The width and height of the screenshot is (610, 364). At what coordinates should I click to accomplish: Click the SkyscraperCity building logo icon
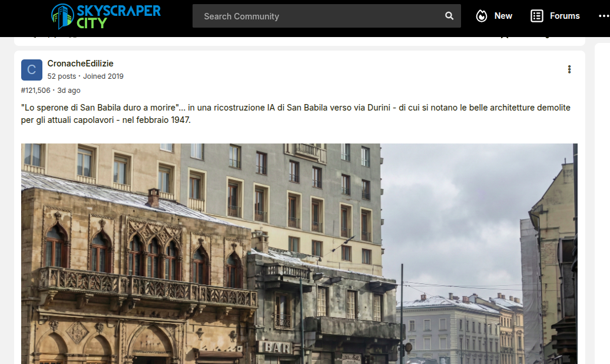pos(63,16)
